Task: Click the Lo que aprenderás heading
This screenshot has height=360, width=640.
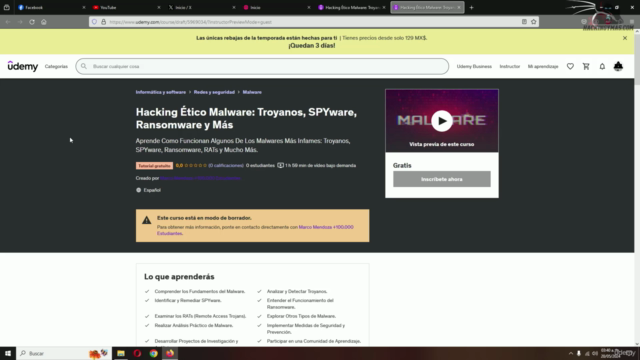Action: [179, 277]
